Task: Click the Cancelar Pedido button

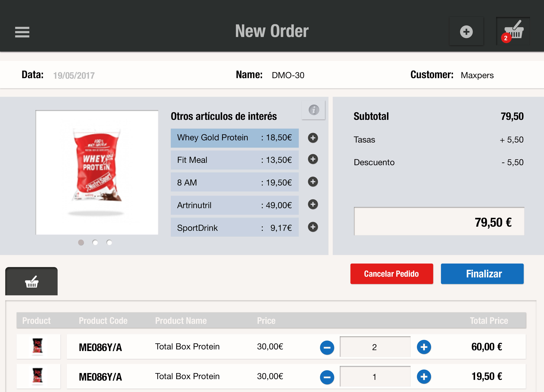Action: point(392,274)
